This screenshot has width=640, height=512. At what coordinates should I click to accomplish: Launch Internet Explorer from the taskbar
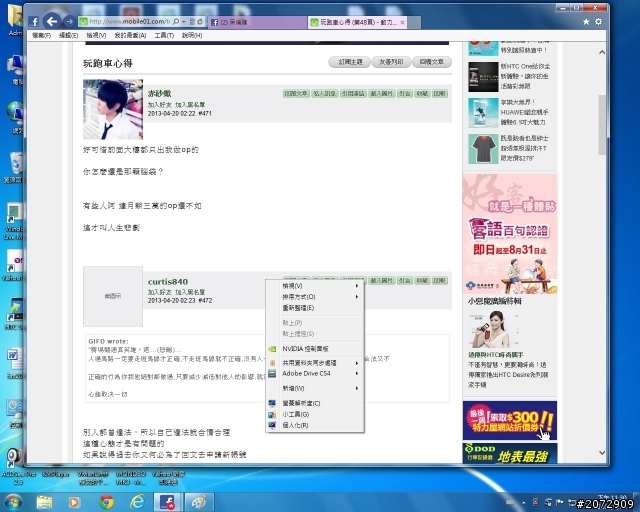tap(137, 502)
